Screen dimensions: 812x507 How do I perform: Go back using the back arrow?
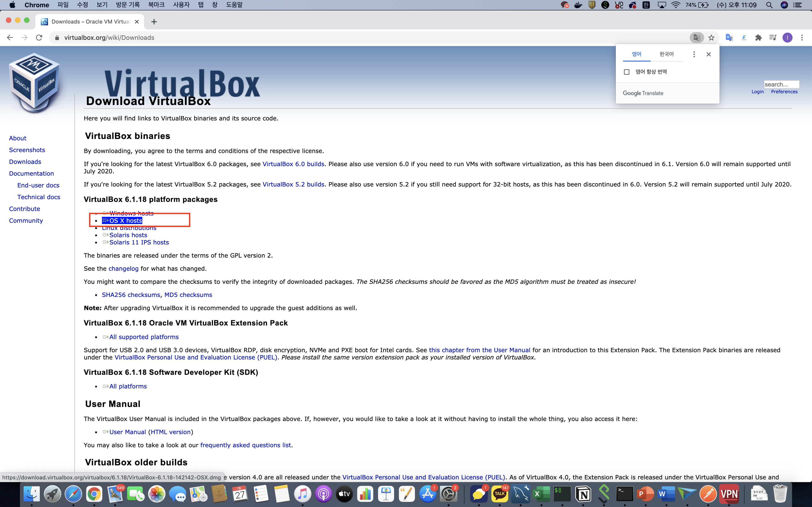tap(10, 38)
